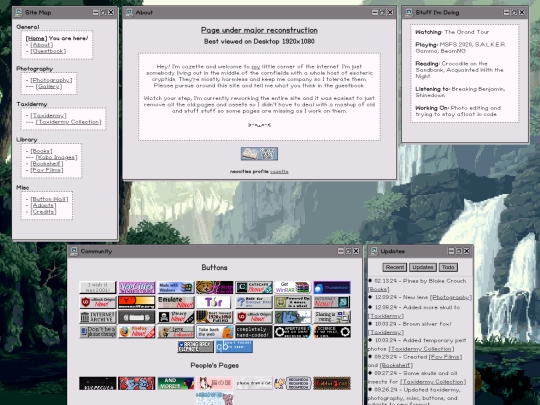Open the About link in Site Map
The height and width of the screenshot is (405, 540).
42,45
